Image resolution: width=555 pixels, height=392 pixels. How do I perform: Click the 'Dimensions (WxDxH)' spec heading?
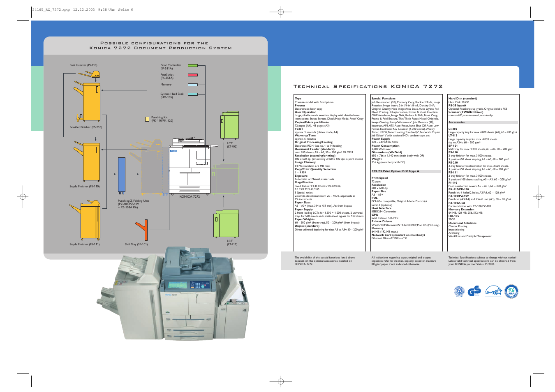(386, 152)
